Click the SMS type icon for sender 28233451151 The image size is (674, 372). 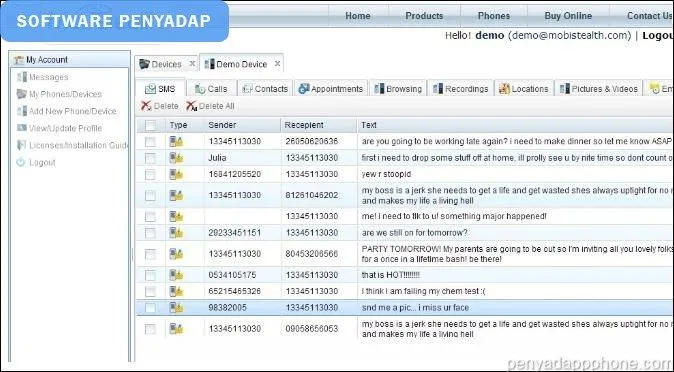pos(176,233)
